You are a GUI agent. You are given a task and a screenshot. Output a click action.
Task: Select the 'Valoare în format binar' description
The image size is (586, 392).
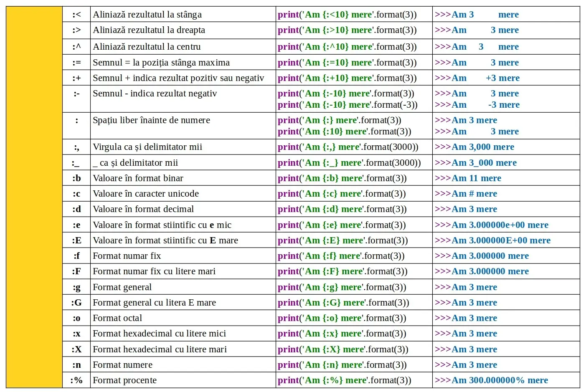click(x=138, y=178)
